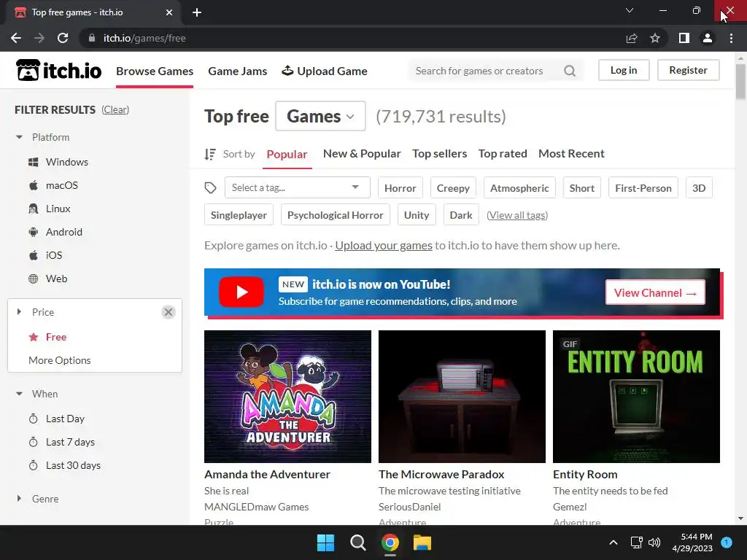Open the View all tags link

click(x=517, y=215)
